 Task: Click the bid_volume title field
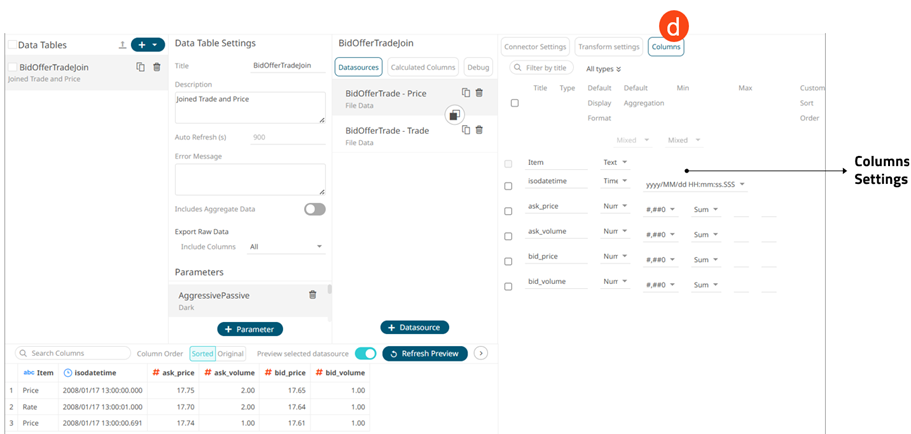point(556,282)
